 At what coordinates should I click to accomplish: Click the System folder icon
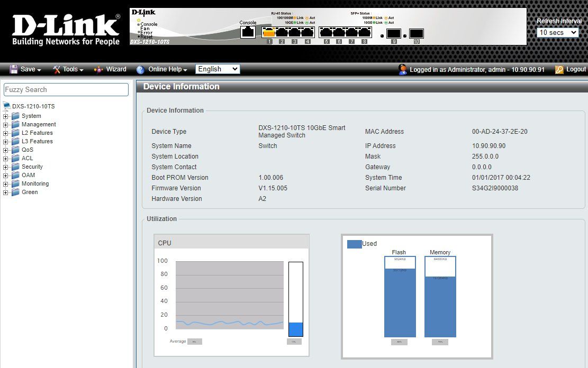click(x=15, y=116)
